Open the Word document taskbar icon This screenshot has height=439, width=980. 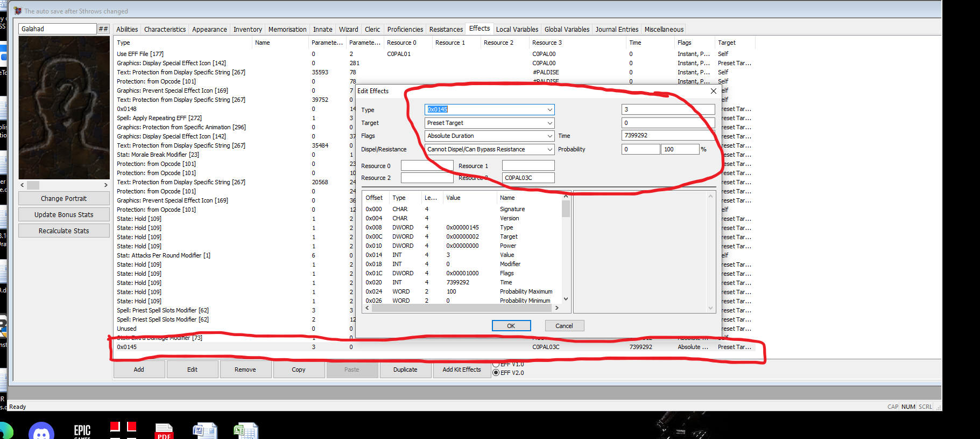205,431
